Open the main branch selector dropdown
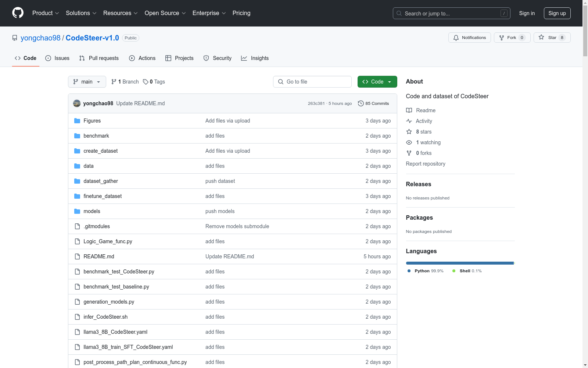The width and height of the screenshot is (588, 368). tap(87, 82)
